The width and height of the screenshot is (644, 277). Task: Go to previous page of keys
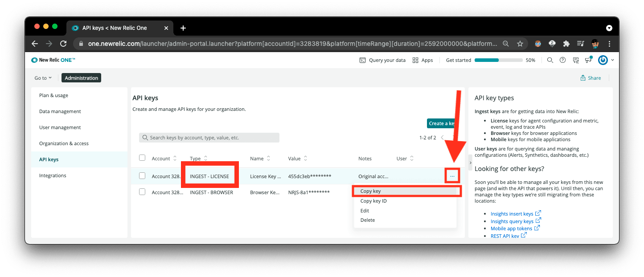coord(443,138)
